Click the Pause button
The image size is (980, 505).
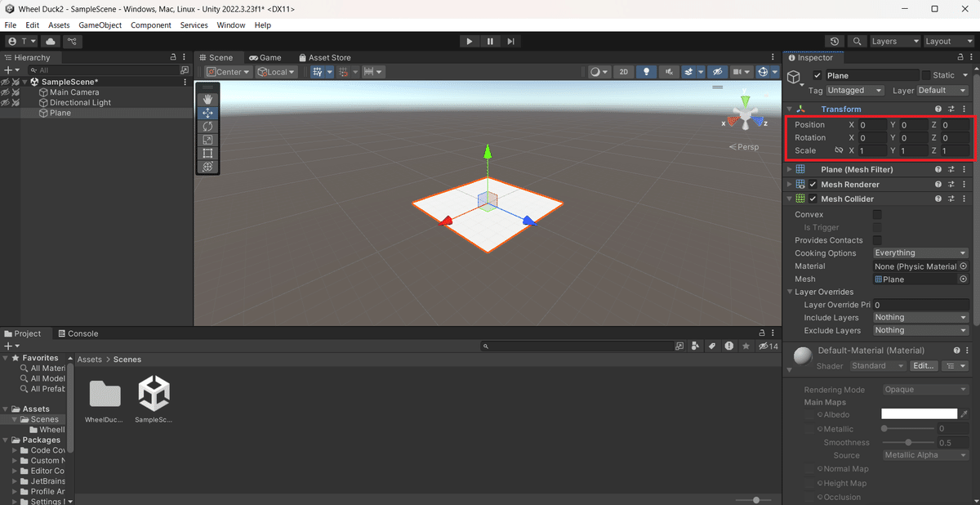(490, 41)
